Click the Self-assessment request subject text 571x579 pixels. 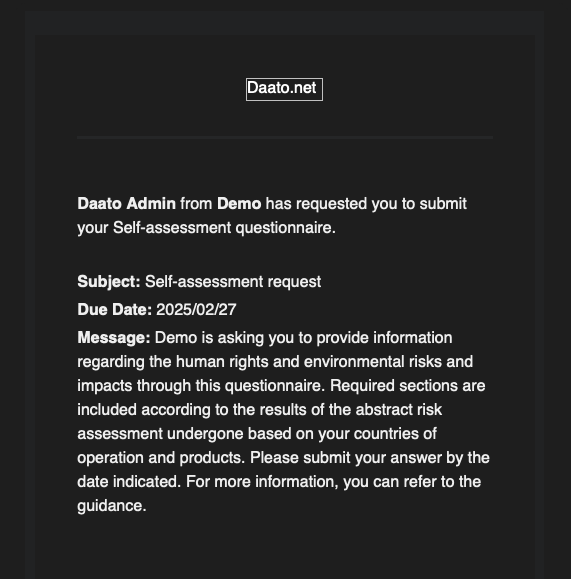(x=233, y=282)
